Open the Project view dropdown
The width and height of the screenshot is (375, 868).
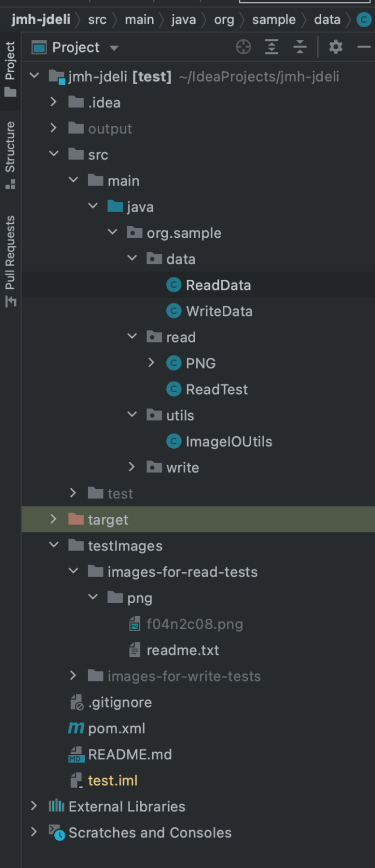(114, 48)
